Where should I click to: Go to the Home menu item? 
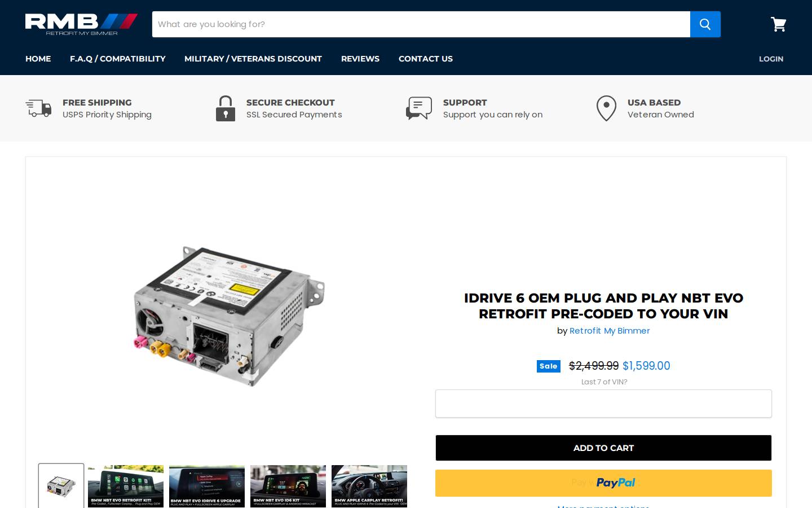(38, 59)
